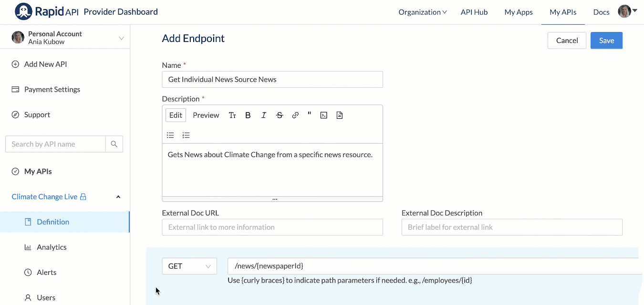Click the Definition book icon
644x305 pixels.
(28, 222)
